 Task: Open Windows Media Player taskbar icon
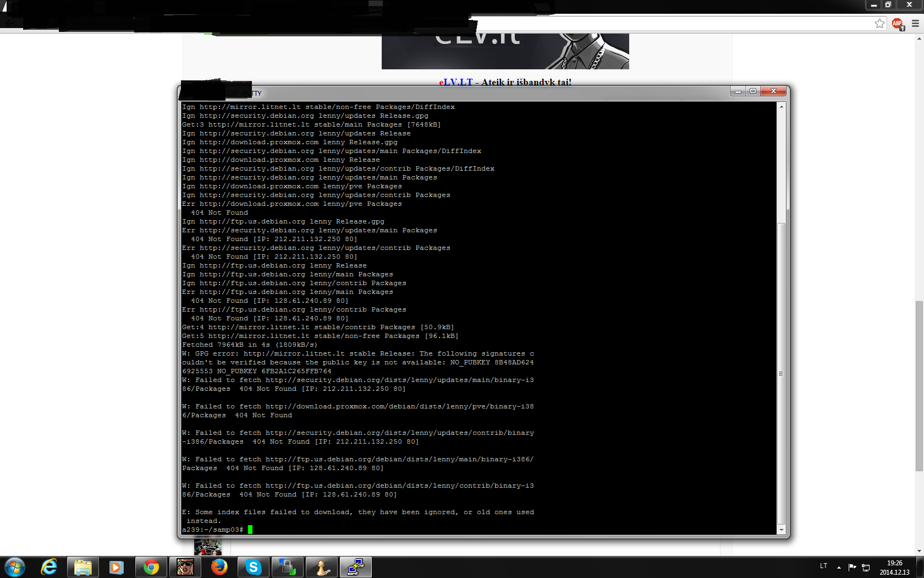tap(116, 567)
